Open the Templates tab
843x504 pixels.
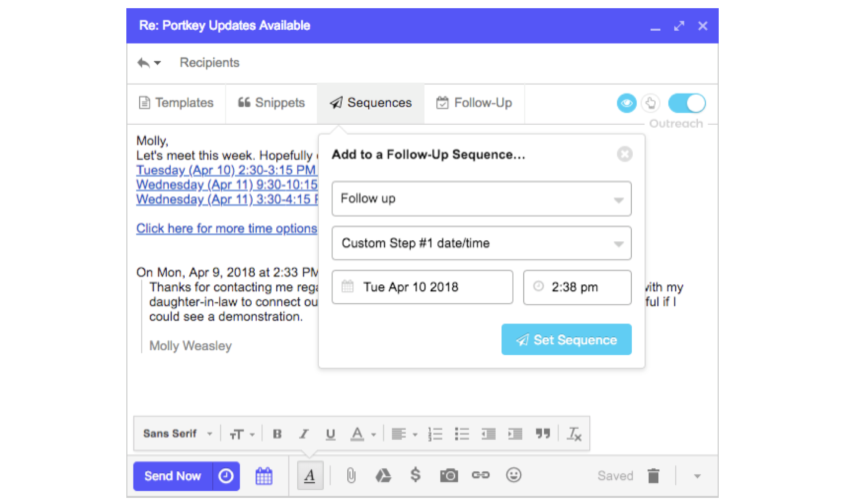tap(176, 103)
